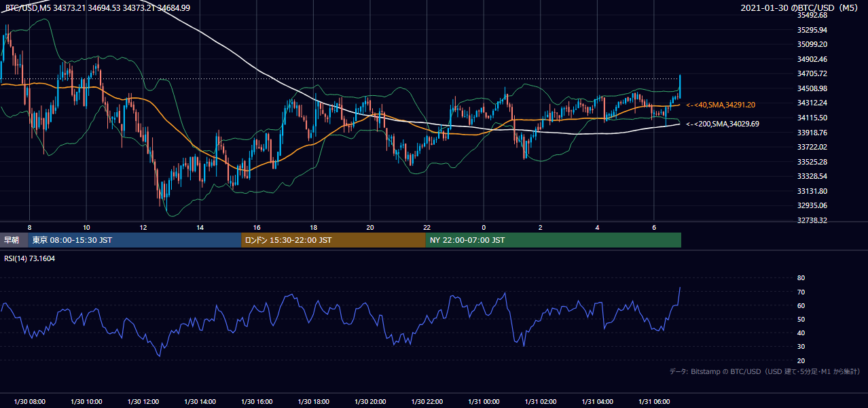
Task: Click the price axis label 34508.98
Action: coord(812,88)
